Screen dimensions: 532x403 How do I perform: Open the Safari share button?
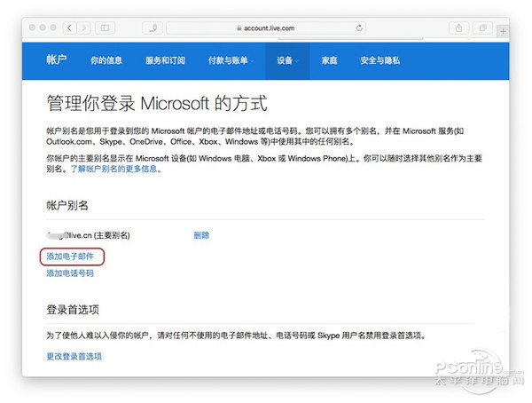click(x=458, y=28)
